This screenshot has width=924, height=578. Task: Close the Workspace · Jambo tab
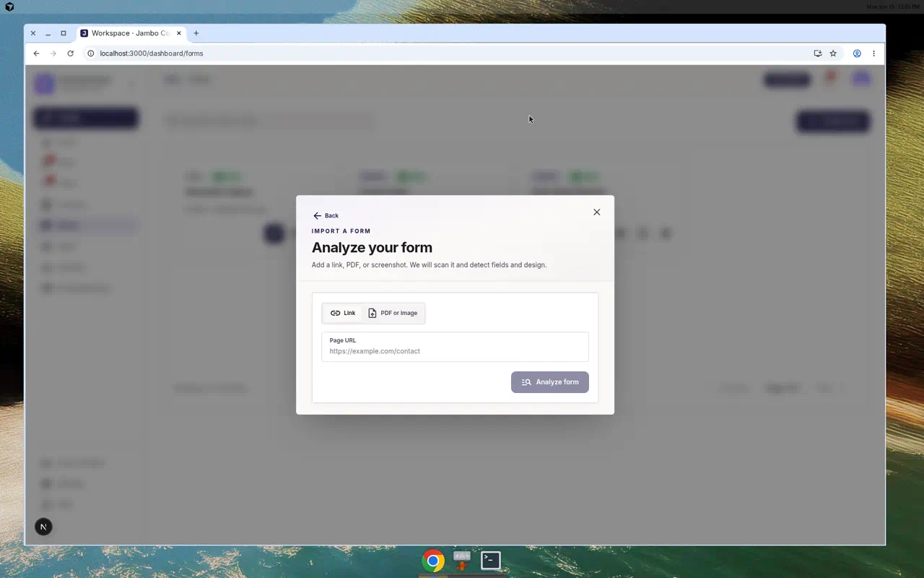click(179, 33)
